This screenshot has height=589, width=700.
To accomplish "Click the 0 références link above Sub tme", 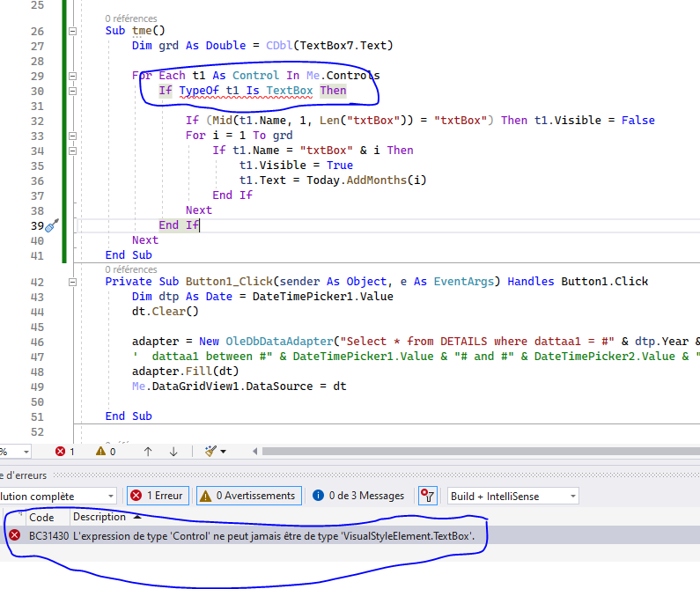I will point(130,18).
